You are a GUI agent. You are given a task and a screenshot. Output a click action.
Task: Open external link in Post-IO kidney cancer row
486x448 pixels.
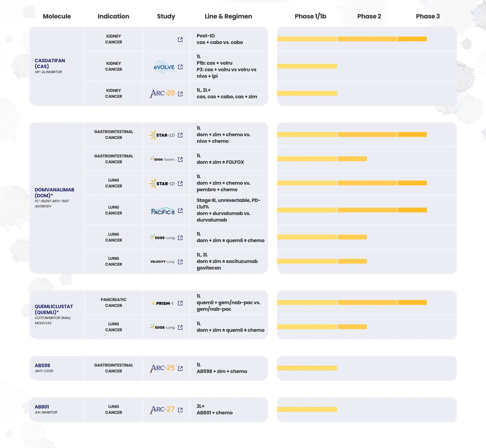[x=180, y=40]
